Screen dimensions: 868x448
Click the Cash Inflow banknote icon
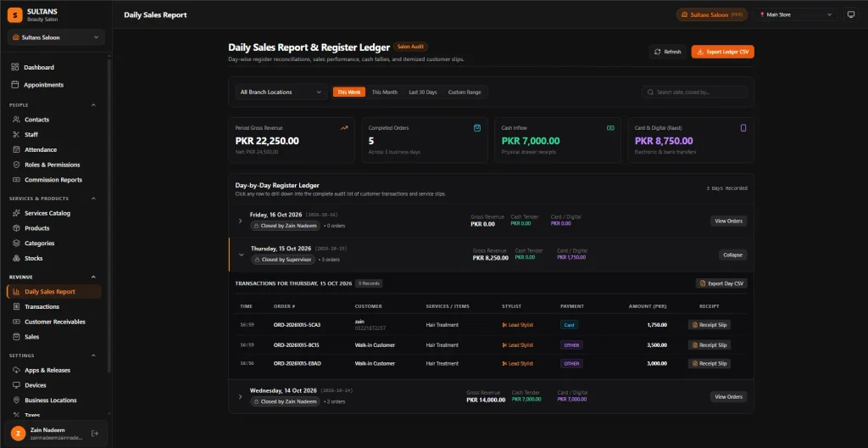(610, 127)
